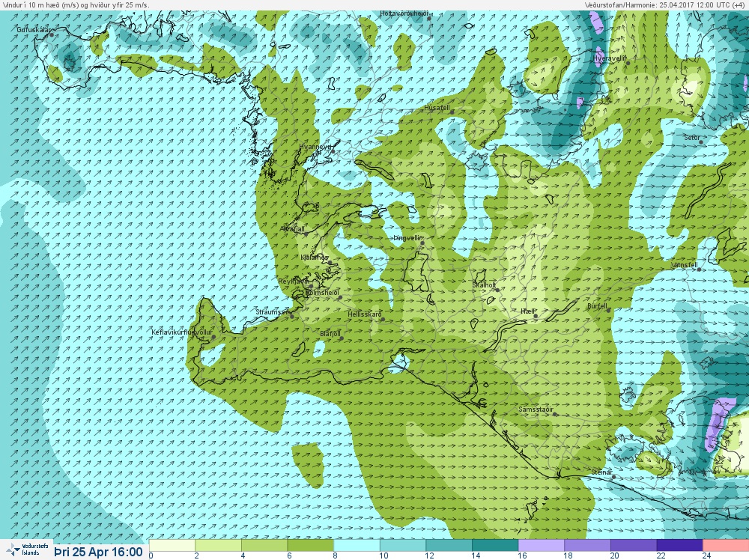
Task: Click the Veðurstofa Íslands logo
Action: pos(27,550)
